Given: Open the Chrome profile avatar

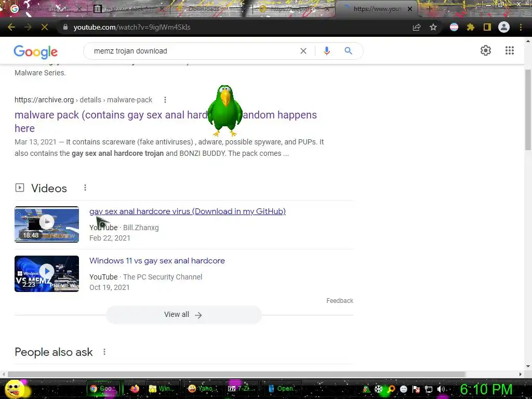Looking at the screenshot, I should pyautogui.click(x=504, y=27).
